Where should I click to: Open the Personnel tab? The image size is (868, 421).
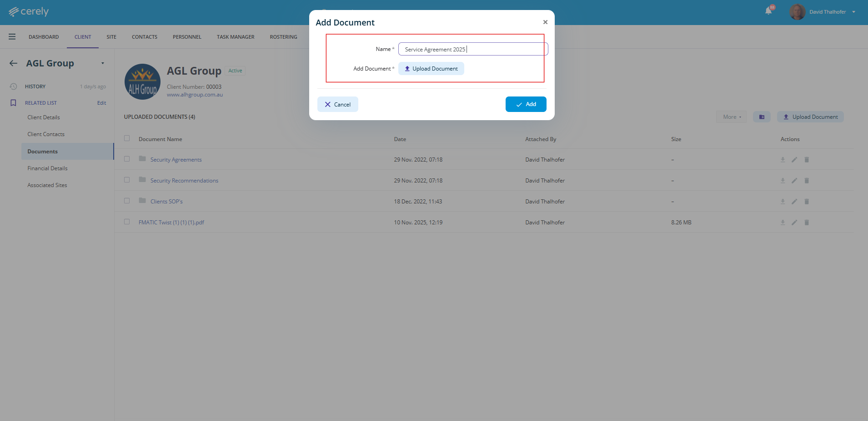187,37
